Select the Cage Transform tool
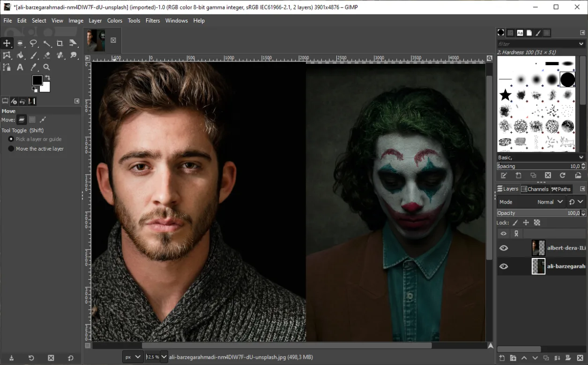The width and height of the screenshot is (588, 365). (x=7, y=55)
